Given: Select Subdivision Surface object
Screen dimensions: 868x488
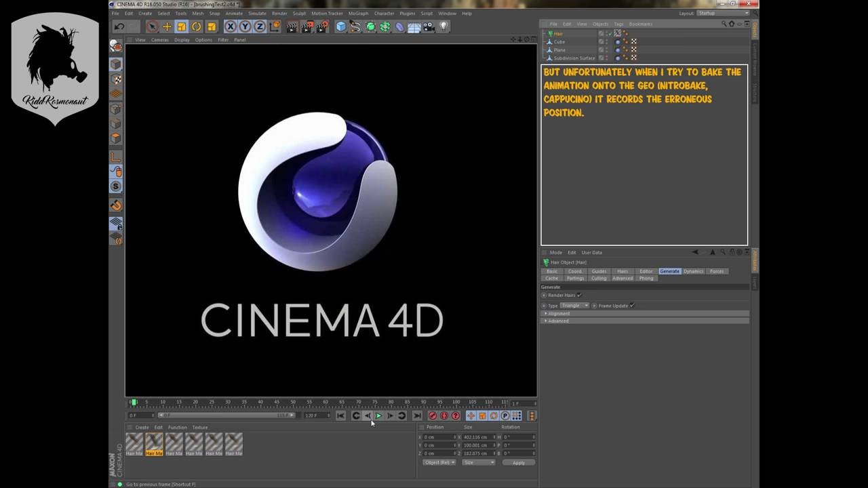Looking at the screenshot, I should tap(574, 58).
